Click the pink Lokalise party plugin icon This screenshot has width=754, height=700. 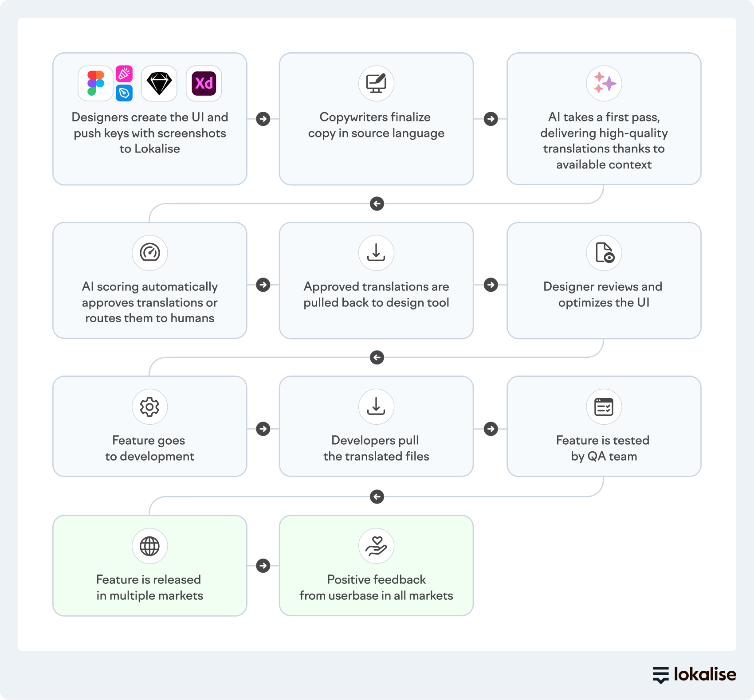pyautogui.click(x=124, y=74)
